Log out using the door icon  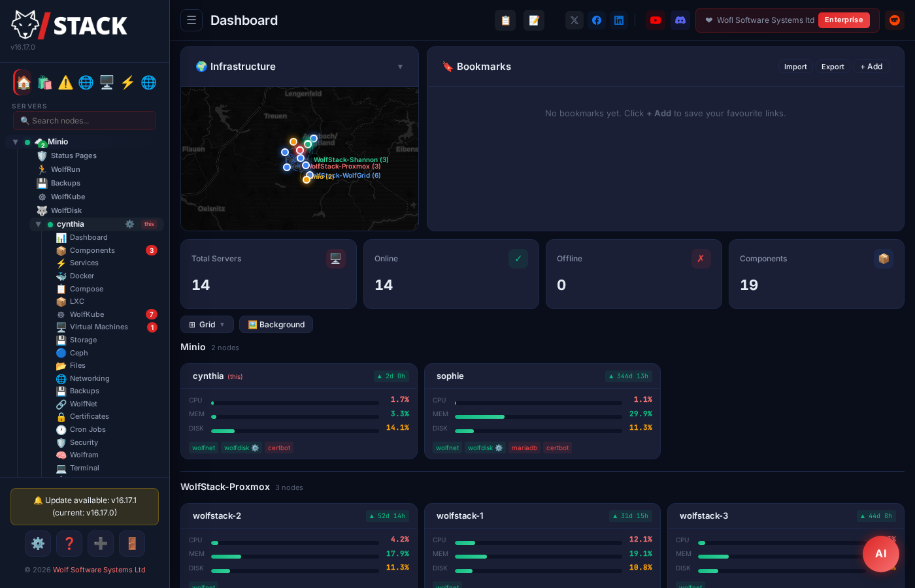pos(132,544)
